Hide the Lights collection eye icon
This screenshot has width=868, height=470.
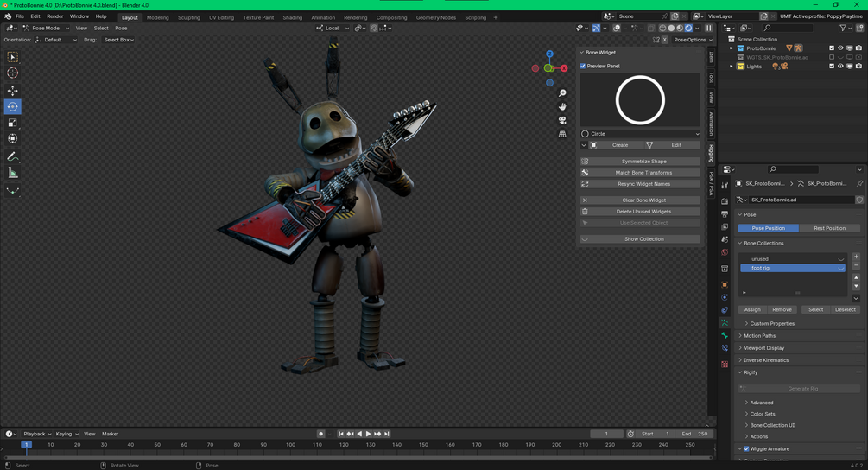840,67
